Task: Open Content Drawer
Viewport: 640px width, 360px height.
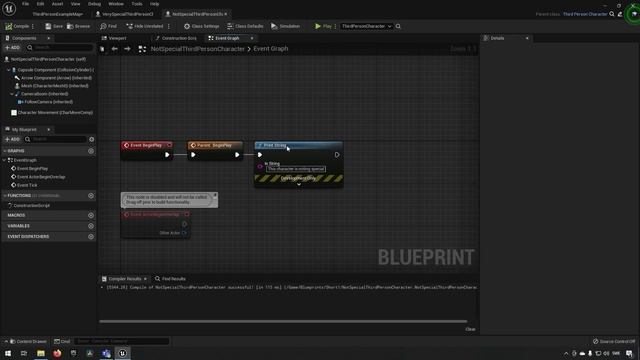Action: coord(28,341)
